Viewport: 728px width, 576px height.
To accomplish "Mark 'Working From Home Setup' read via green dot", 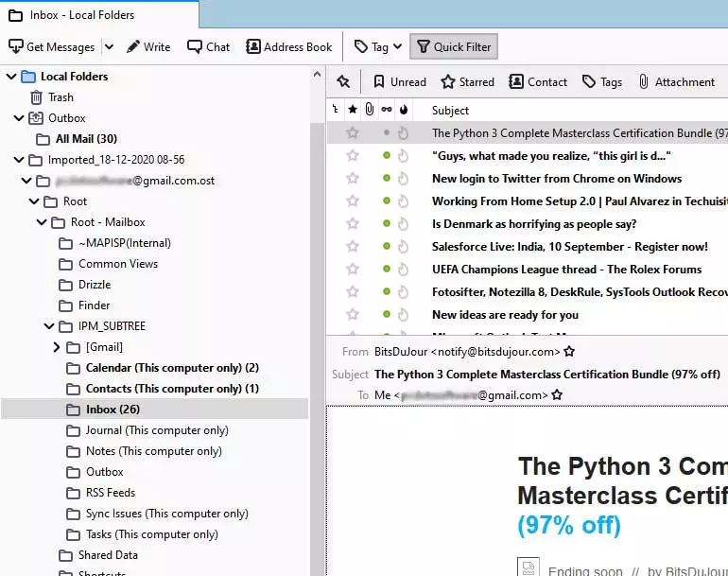I will point(387,201).
